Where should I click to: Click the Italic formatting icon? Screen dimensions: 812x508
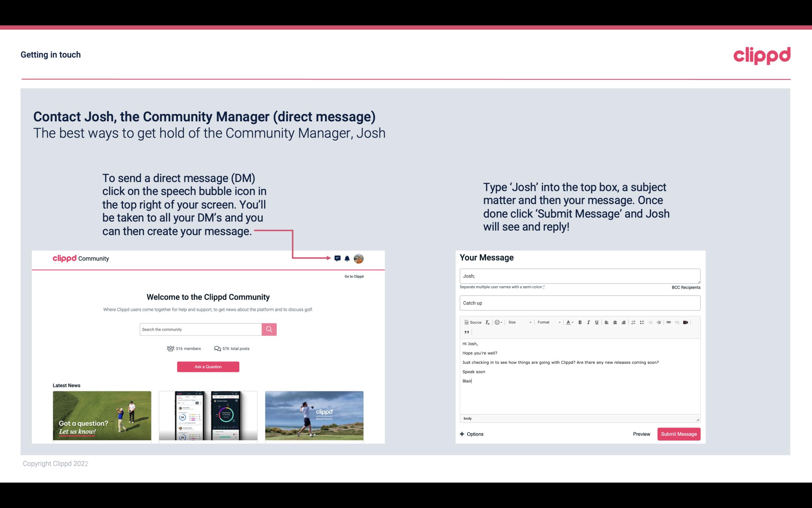588,322
